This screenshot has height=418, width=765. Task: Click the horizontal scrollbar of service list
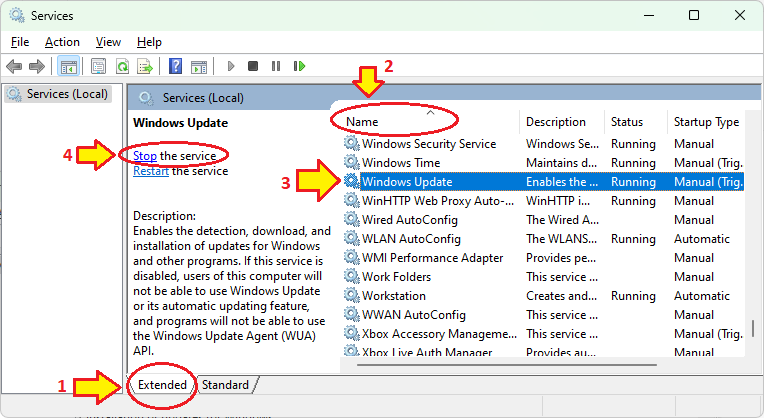tap(506, 364)
